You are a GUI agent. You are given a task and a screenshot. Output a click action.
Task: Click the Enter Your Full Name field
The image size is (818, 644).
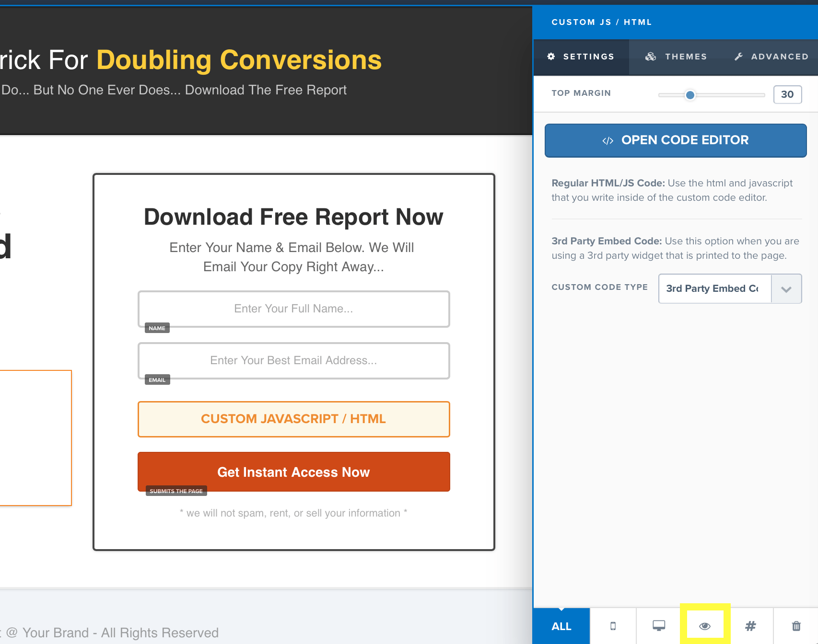[x=293, y=309]
